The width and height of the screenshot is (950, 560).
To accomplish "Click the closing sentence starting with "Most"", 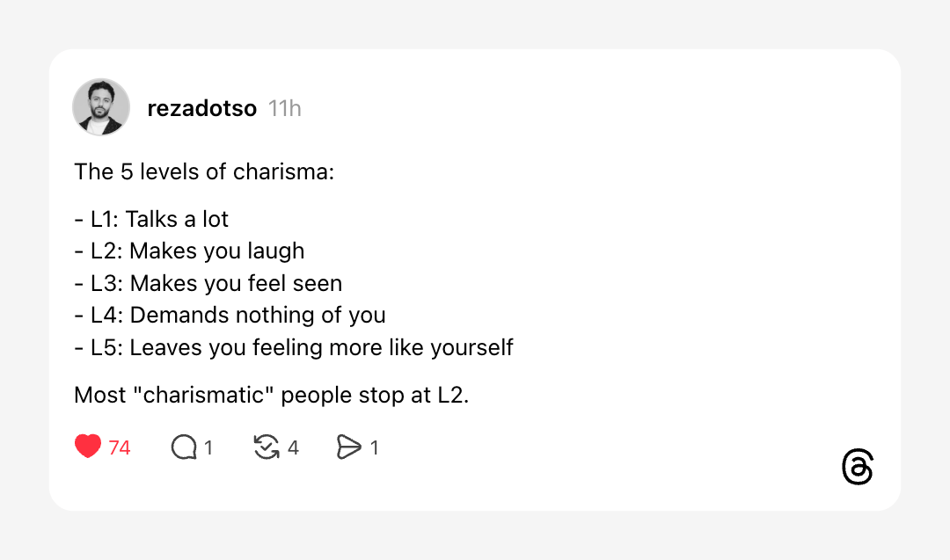I will (x=272, y=396).
